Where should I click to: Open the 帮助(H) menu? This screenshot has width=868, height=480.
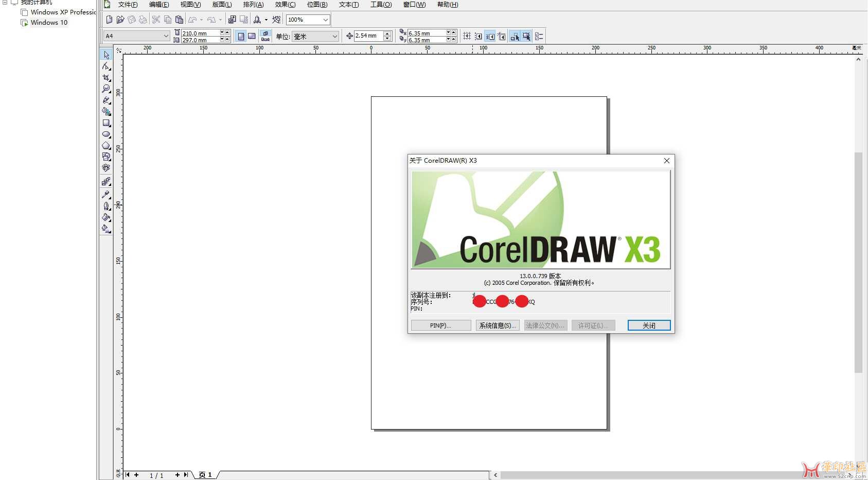tap(448, 5)
